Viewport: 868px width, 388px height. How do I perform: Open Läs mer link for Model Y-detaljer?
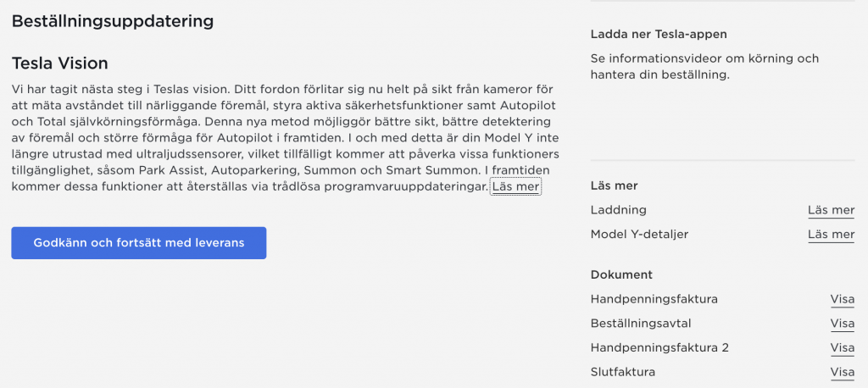(831, 235)
